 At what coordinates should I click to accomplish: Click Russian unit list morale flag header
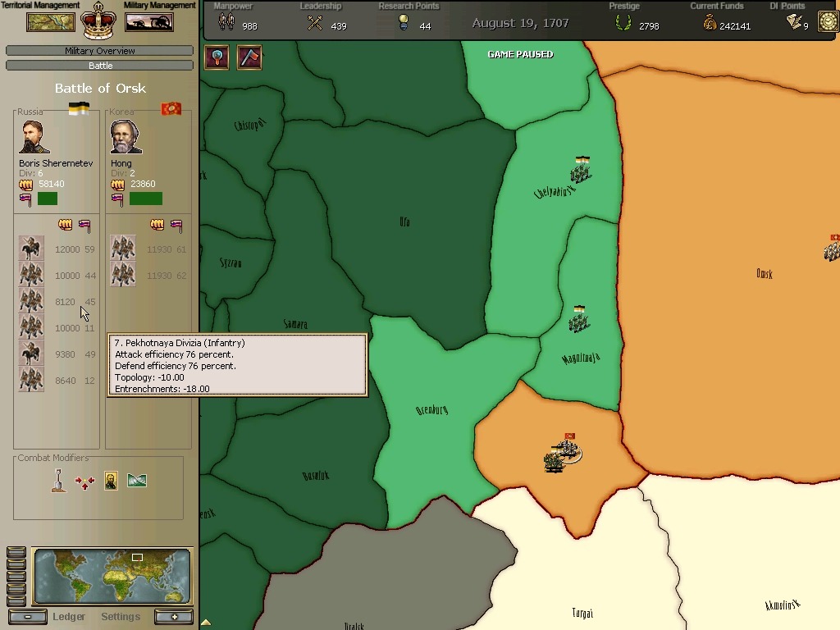click(84, 226)
